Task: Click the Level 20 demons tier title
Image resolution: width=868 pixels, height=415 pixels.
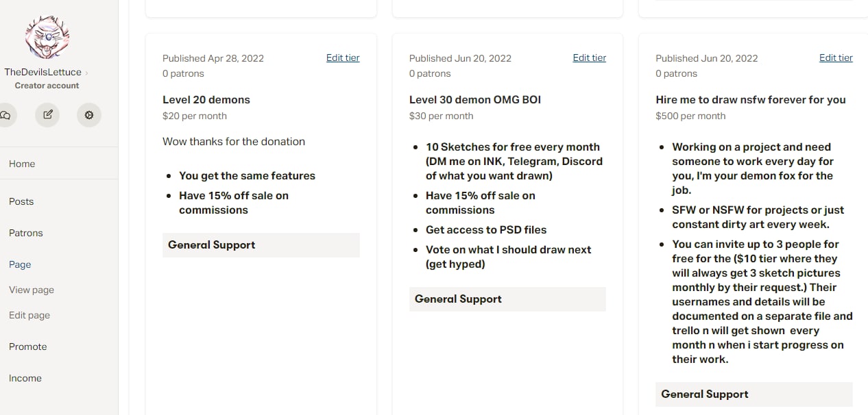Action: [x=206, y=99]
